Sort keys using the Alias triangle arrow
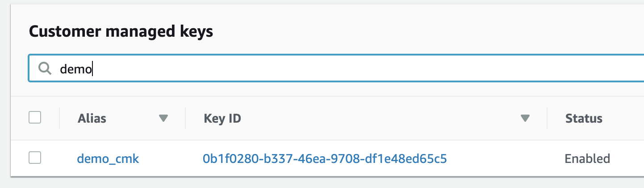 163,119
